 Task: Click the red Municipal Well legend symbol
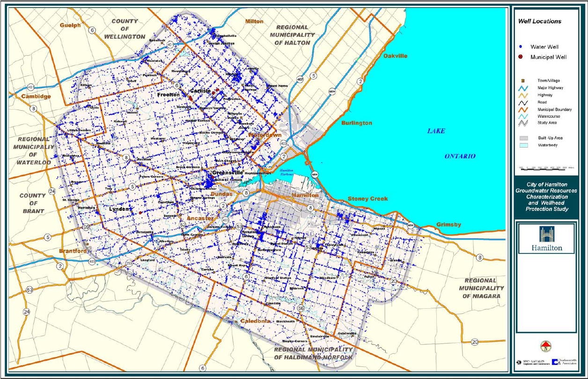point(521,57)
